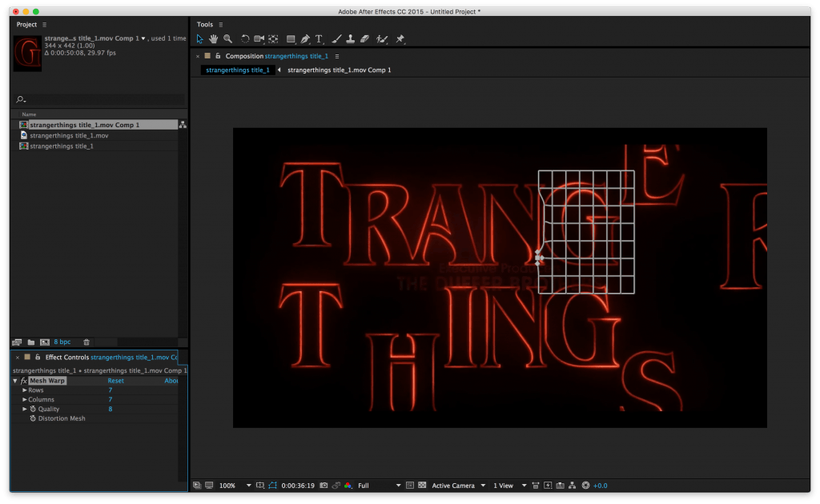Open the Full resolution dropdown

[379, 486]
